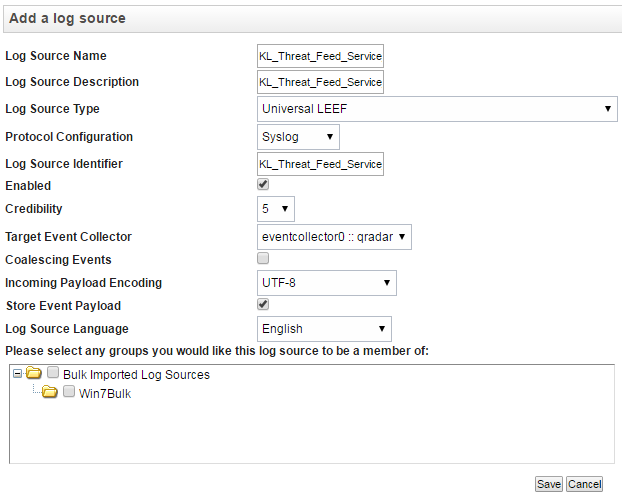Open the Log Source Type dropdown

point(437,109)
